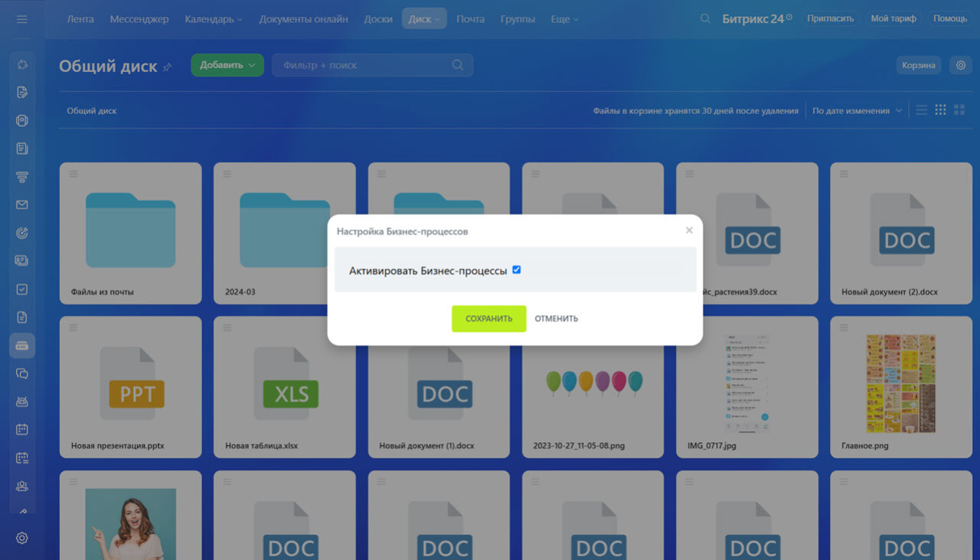Click the envelope mail icon in sidebar
Screen dimensions: 980x560
(22, 205)
